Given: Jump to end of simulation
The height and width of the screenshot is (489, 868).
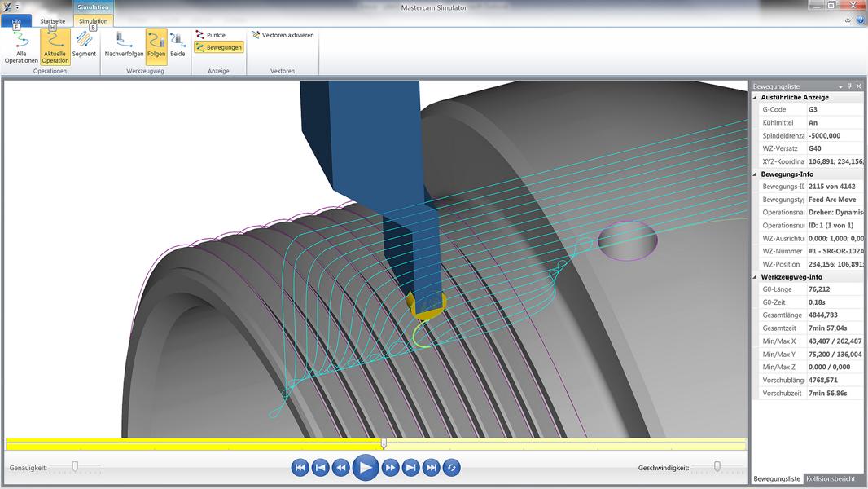Looking at the screenshot, I should [x=432, y=467].
